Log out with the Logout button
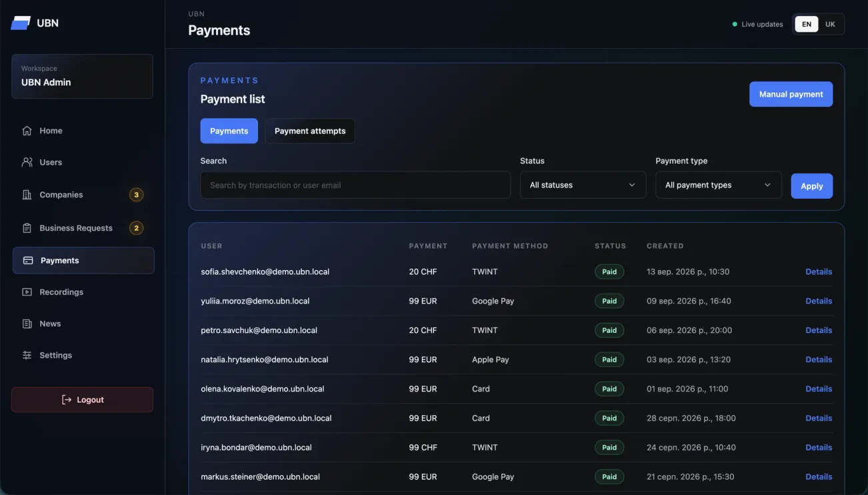868x495 pixels. [82, 400]
